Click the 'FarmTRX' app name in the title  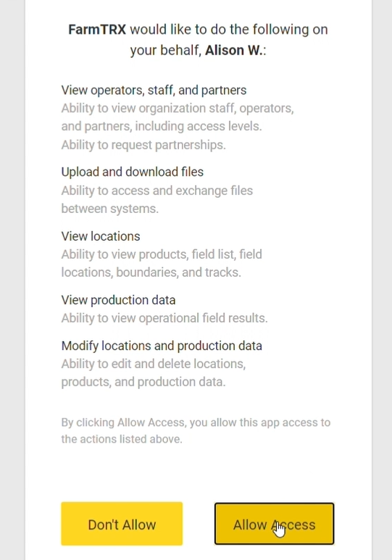coord(97,29)
